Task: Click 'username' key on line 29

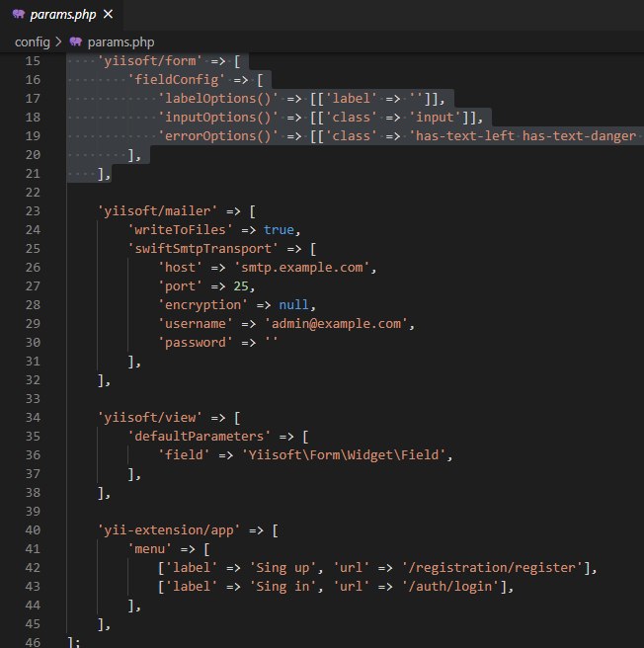Action: coord(196,324)
